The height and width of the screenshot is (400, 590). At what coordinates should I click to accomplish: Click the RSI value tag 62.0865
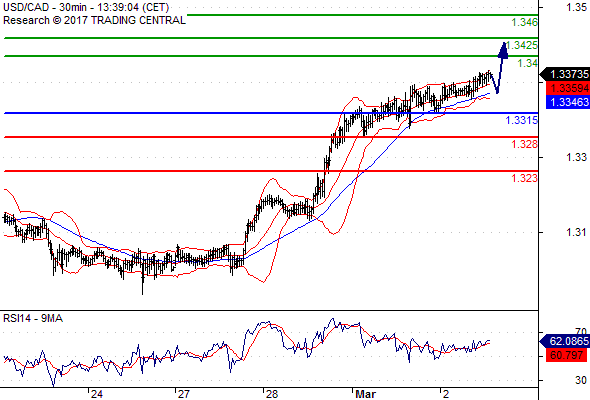click(566, 341)
